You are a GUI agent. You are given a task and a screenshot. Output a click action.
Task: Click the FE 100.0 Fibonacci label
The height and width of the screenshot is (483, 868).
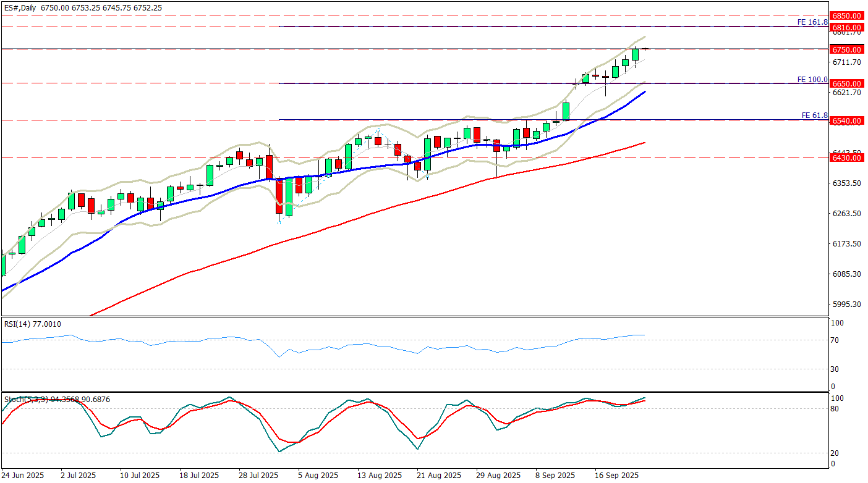click(812, 79)
